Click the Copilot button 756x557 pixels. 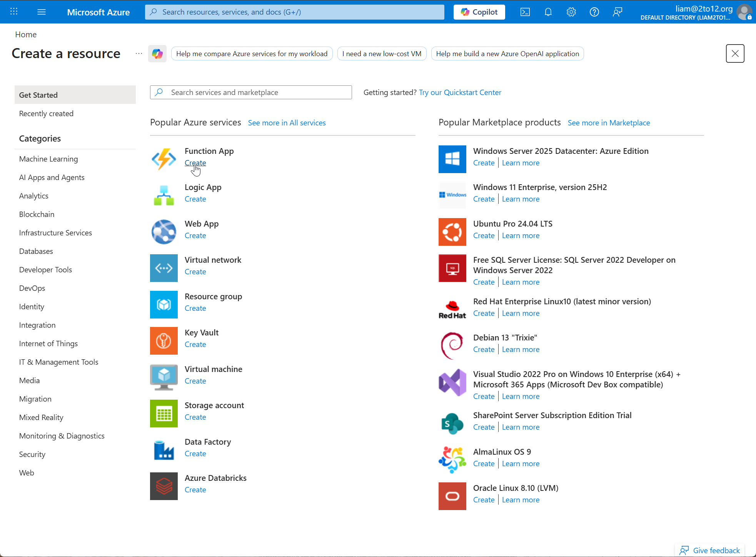click(x=479, y=12)
